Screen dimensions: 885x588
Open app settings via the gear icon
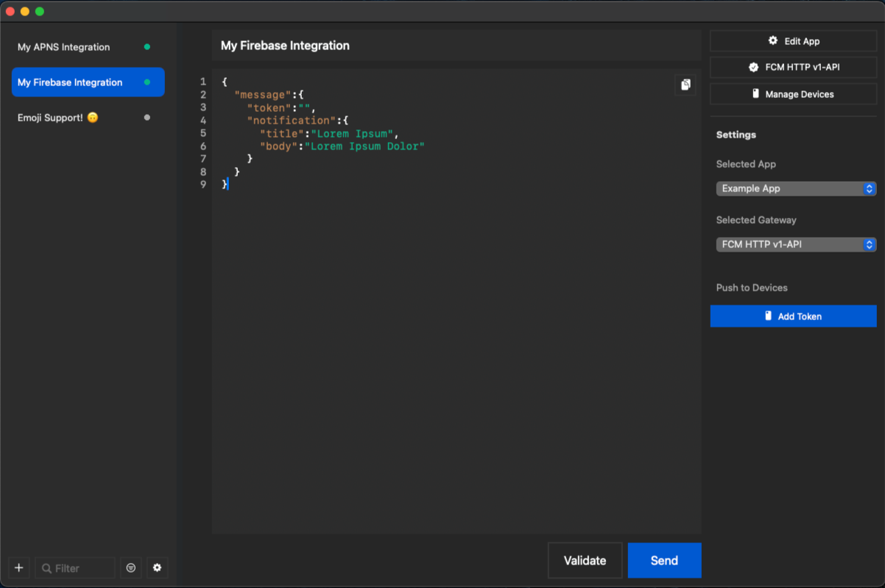pos(157,567)
